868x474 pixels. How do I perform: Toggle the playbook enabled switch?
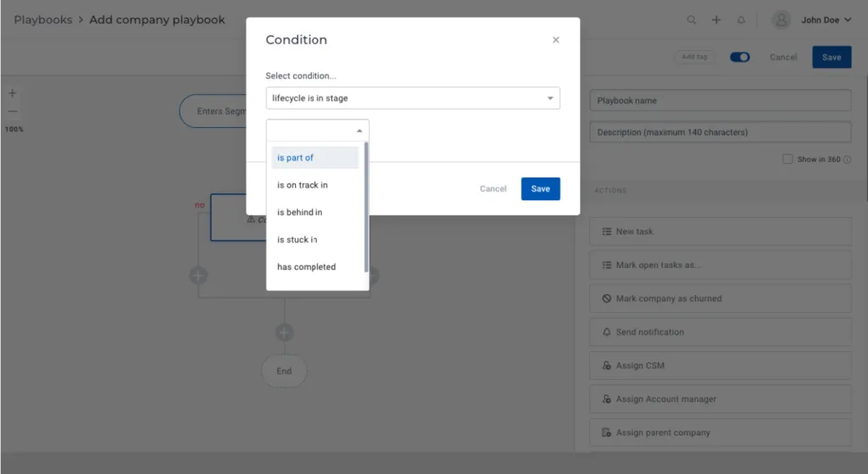(739, 57)
